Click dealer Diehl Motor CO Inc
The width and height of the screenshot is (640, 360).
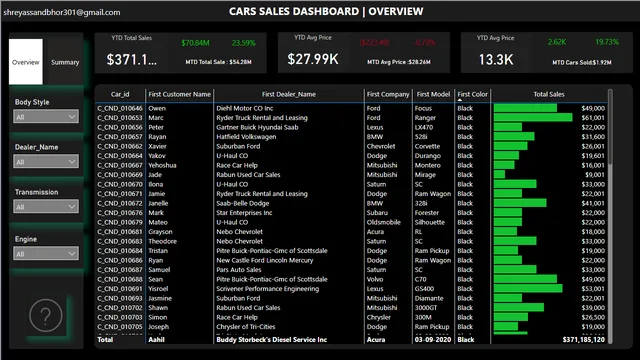coord(245,108)
